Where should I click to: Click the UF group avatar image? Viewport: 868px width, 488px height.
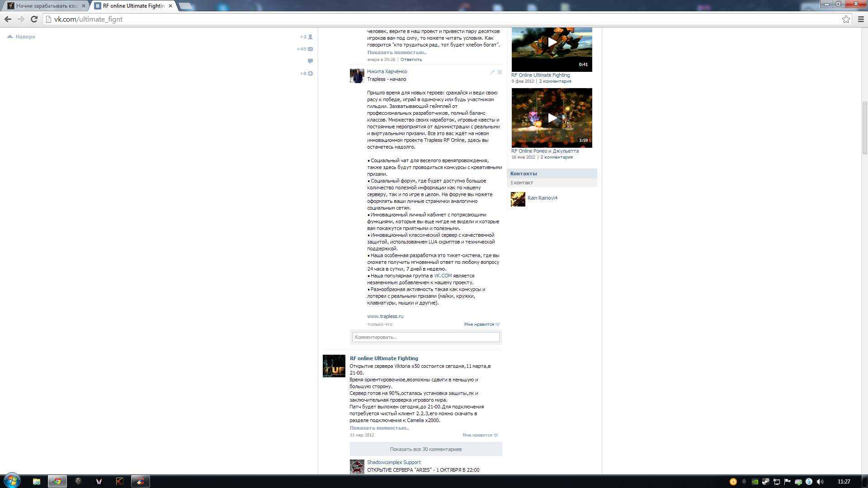pyautogui.click(x=334, y=366)
